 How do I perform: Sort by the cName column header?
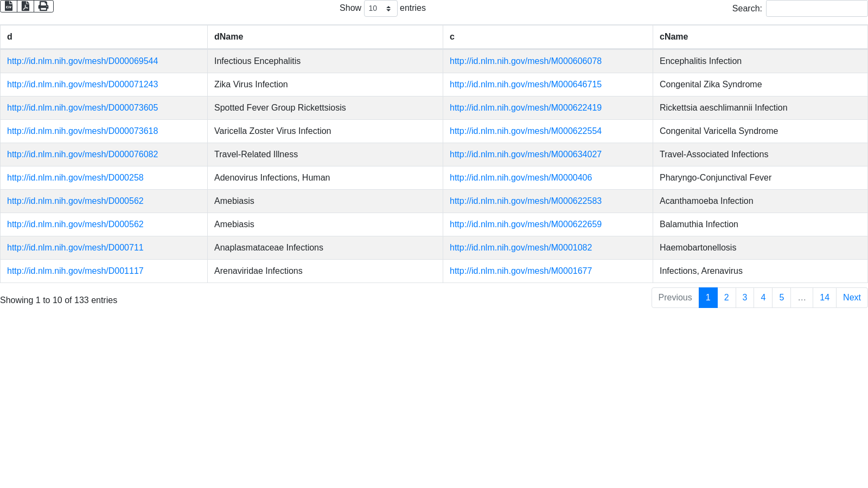pyautogui.click(x=673, y=37)
